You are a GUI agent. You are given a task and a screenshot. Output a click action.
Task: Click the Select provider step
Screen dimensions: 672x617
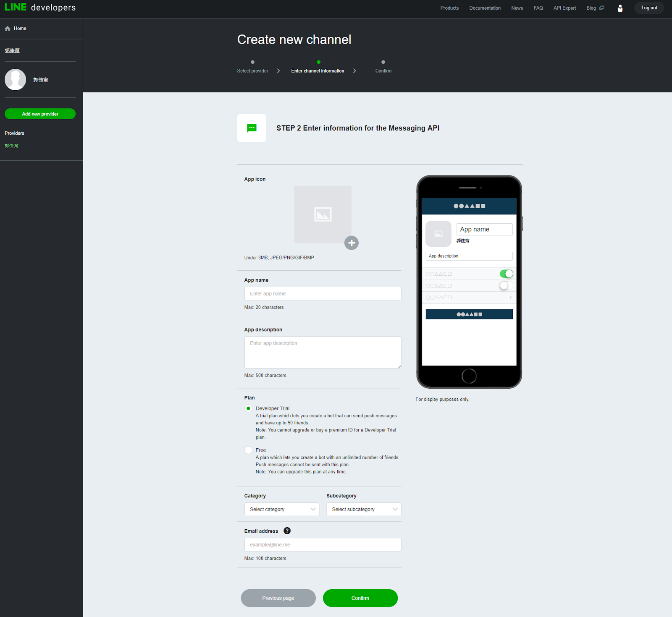(252, 68)
